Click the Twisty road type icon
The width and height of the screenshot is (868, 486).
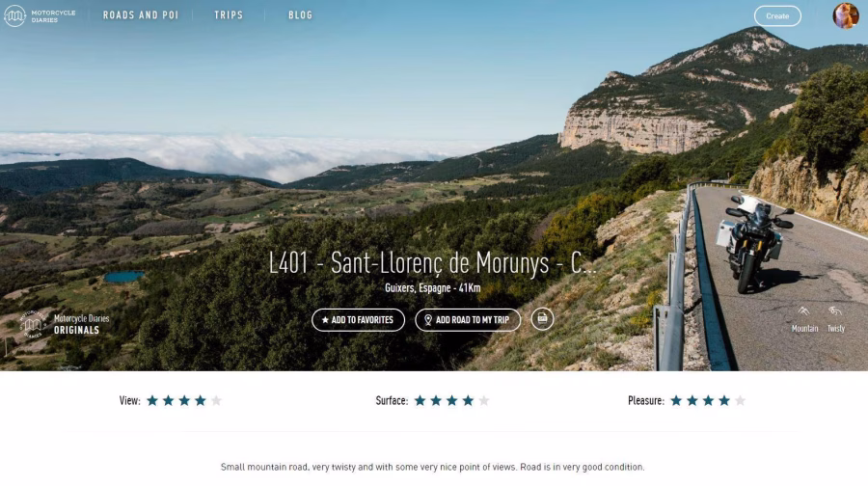point(835,311)
